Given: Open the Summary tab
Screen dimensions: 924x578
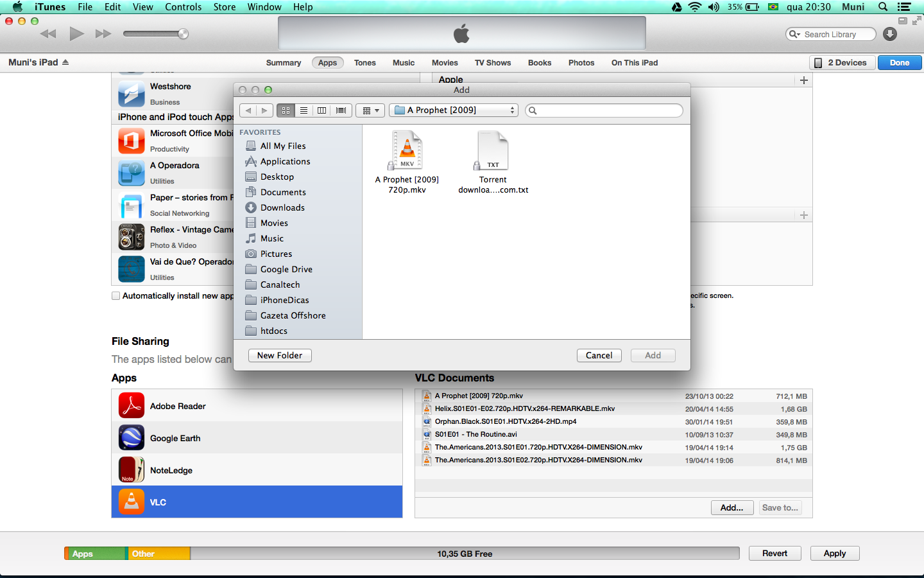Looking at the screenshot, I should point(284,63).
